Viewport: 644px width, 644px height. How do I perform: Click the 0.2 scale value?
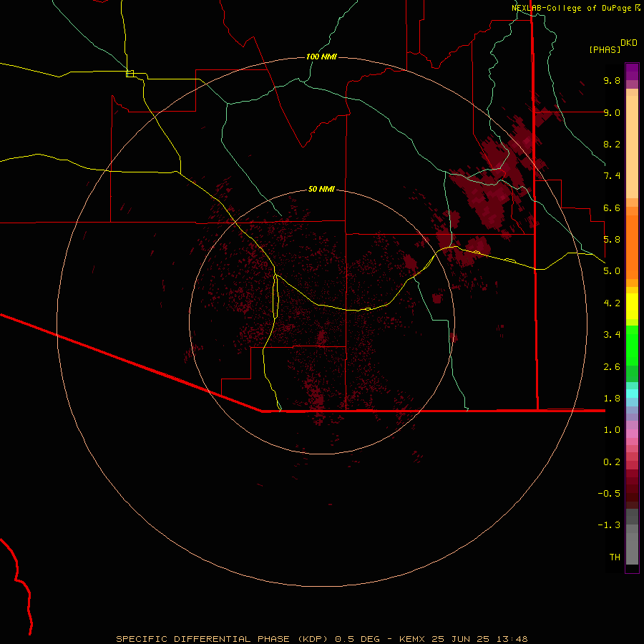(x=612, y=462)
